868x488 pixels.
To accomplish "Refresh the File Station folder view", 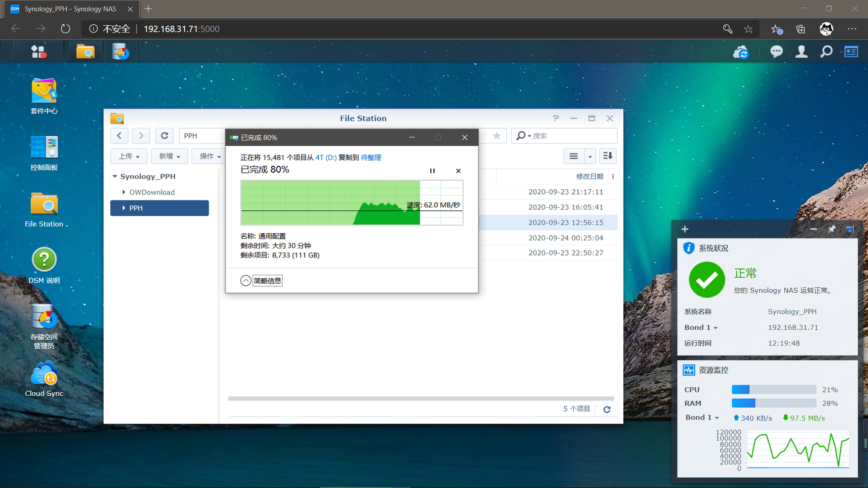I will 165,136.
